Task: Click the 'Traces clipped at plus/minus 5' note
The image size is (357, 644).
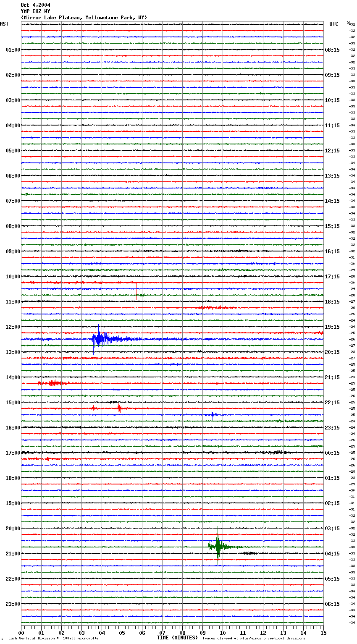Action: pyautogui.click(x=254, y=639)
